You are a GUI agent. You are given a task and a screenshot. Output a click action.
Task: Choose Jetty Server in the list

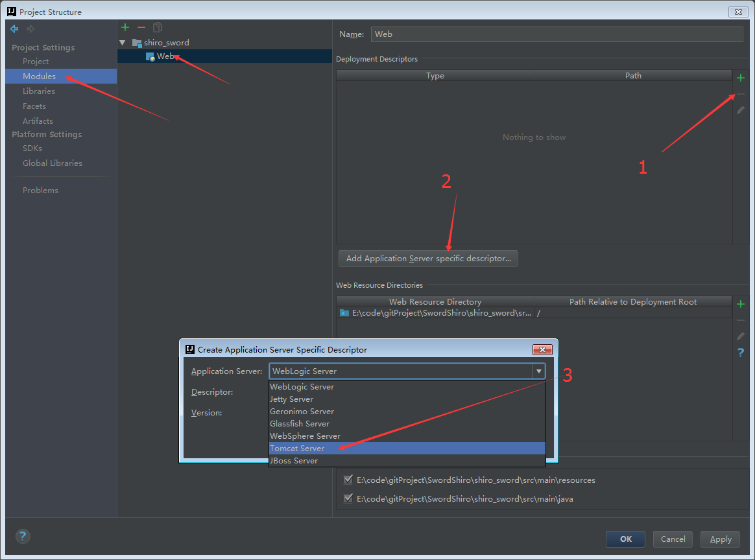click(x=291, y=399)
